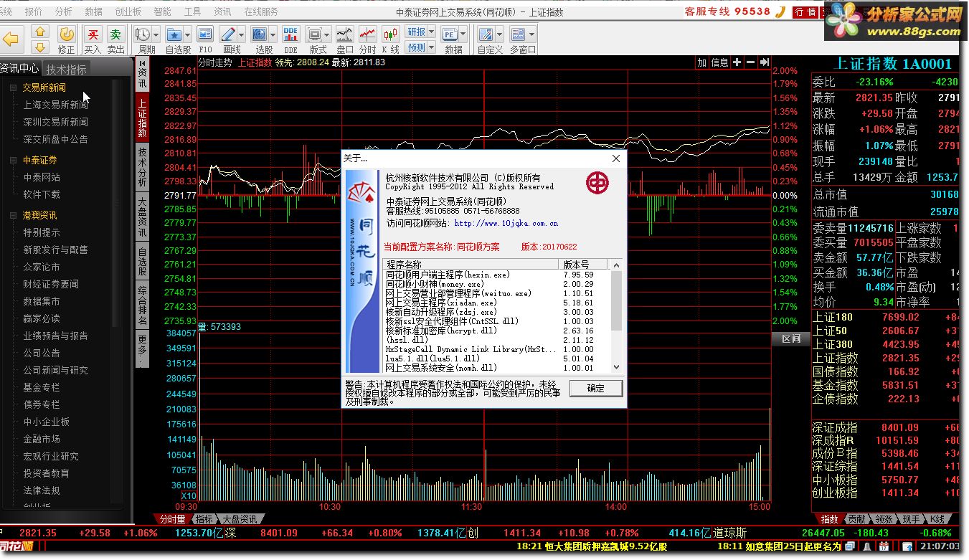Click the minus zoom-out icon above chart

(750, 62)
